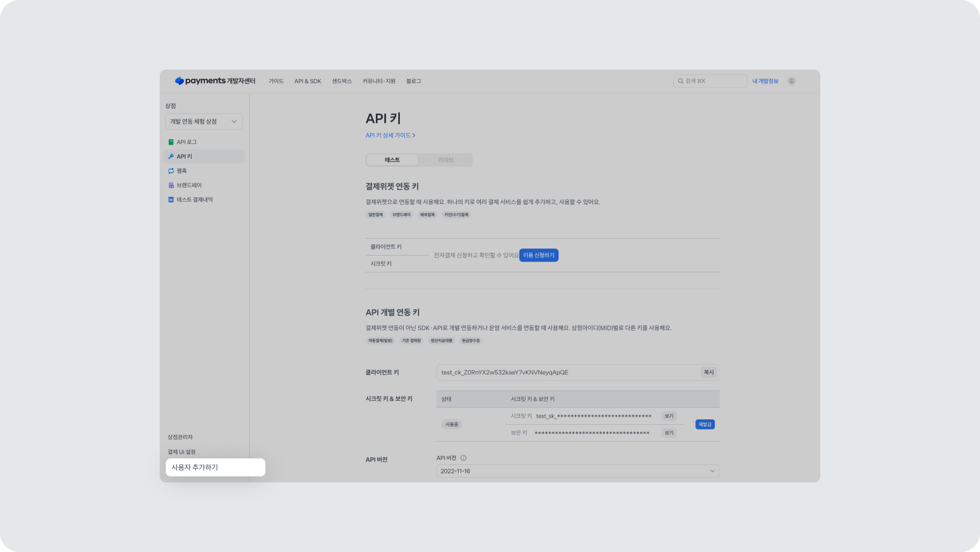This screenshot has height=552, width=980.
Task: Open 상점관리자 in the sidebar
Action: pos(180,437)
